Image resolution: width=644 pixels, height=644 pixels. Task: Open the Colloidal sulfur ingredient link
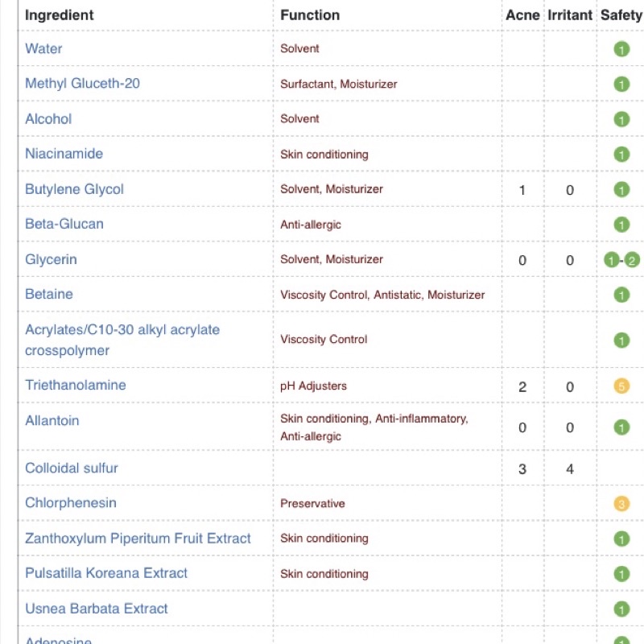click(72, 468)
